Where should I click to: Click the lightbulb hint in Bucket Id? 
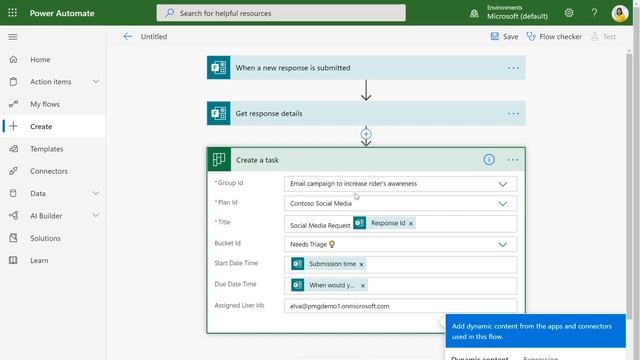click(x=332, y=244)
